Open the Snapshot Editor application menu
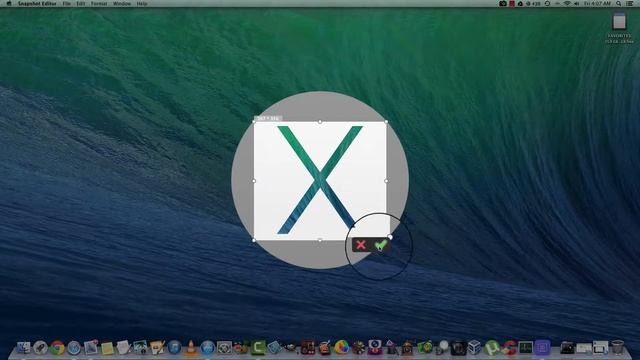 click(37, 3)
